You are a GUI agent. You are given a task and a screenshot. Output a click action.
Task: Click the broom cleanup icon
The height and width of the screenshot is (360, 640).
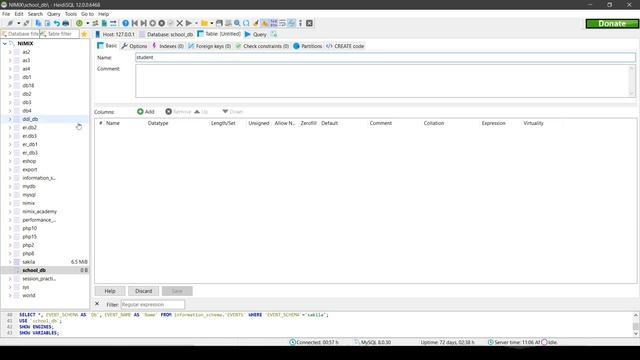(x=256, y=23)
